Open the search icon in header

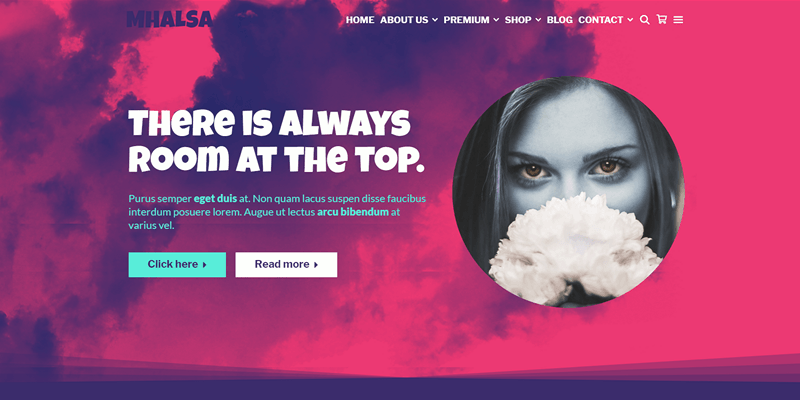point(644,20)
